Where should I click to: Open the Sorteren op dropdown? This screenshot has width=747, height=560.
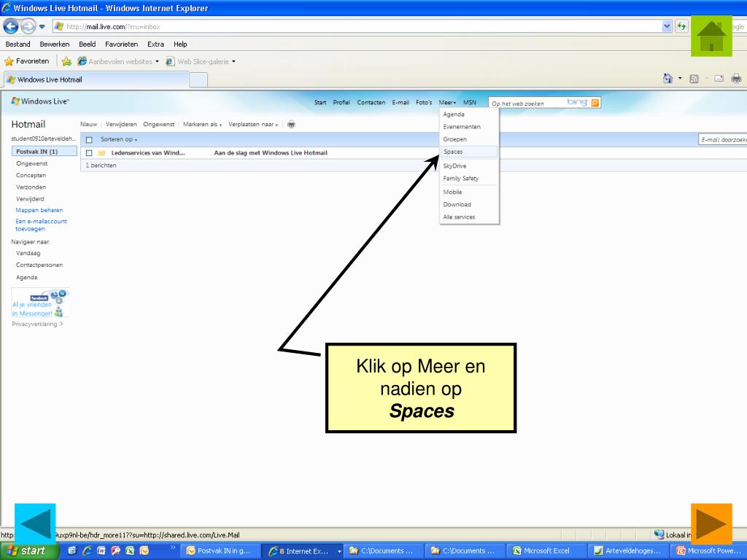pos(119,139)
